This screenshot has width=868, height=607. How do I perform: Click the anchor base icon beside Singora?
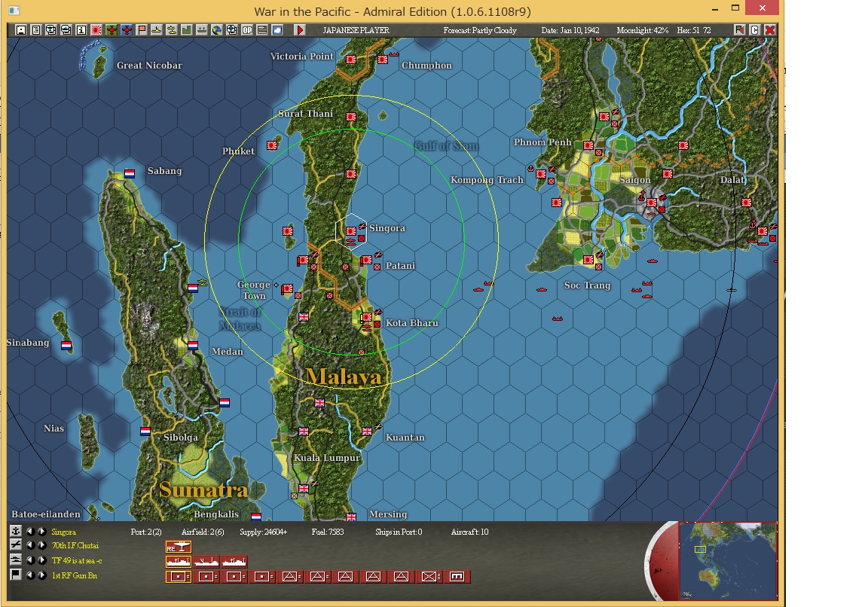tap(16, 531)
